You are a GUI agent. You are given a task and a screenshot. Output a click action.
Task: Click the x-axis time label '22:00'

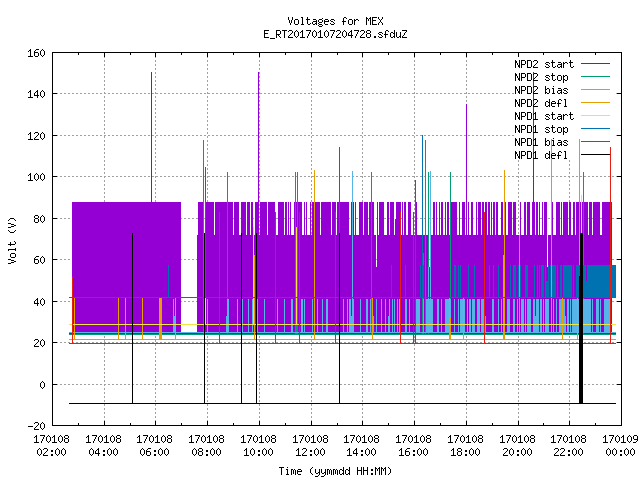568,452
